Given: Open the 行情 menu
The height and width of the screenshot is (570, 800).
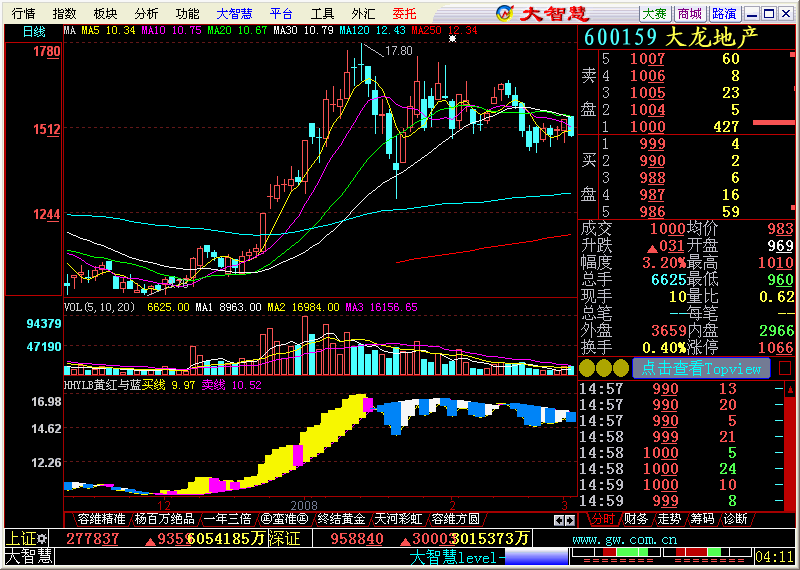Looking at the screenshot, I should 23,14.
